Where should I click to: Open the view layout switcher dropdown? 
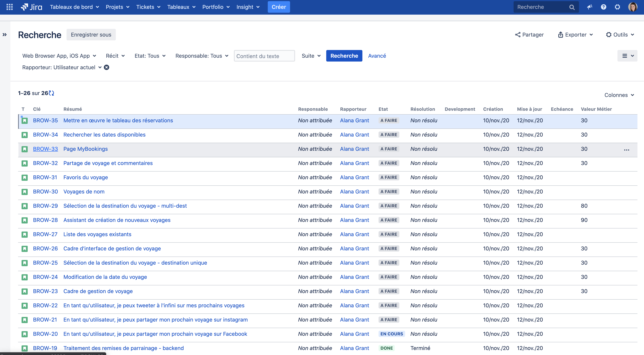pos(627,56)
